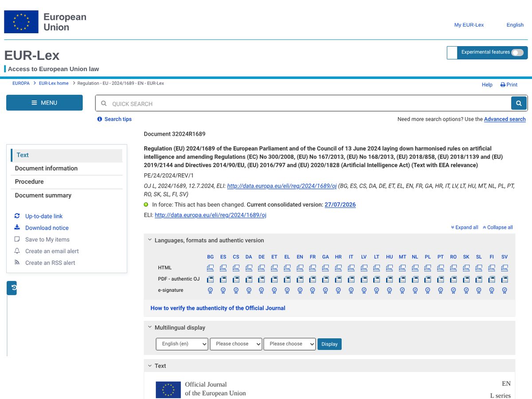Viewport: 532px width, 399px height.
Task: Open e-signature for HU language
Action: coord(389,290)
